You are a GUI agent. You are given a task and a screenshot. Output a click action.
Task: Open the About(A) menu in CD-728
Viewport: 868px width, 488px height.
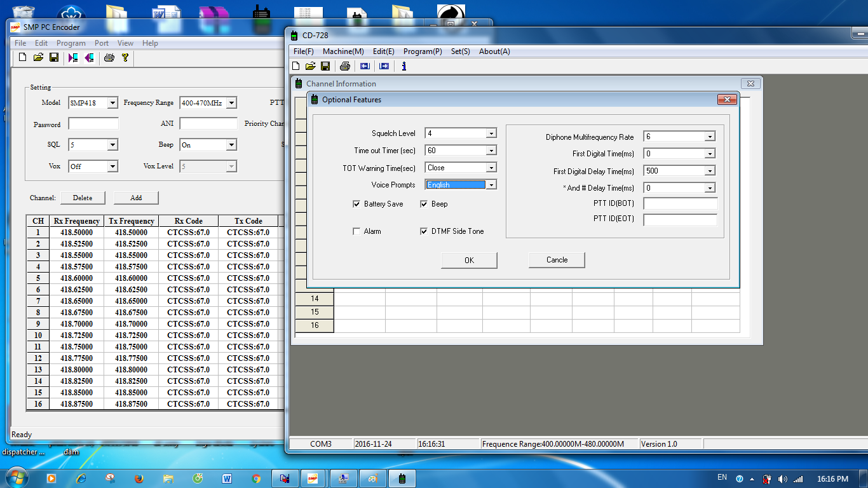pyautogui.click(x=494, y=51)
